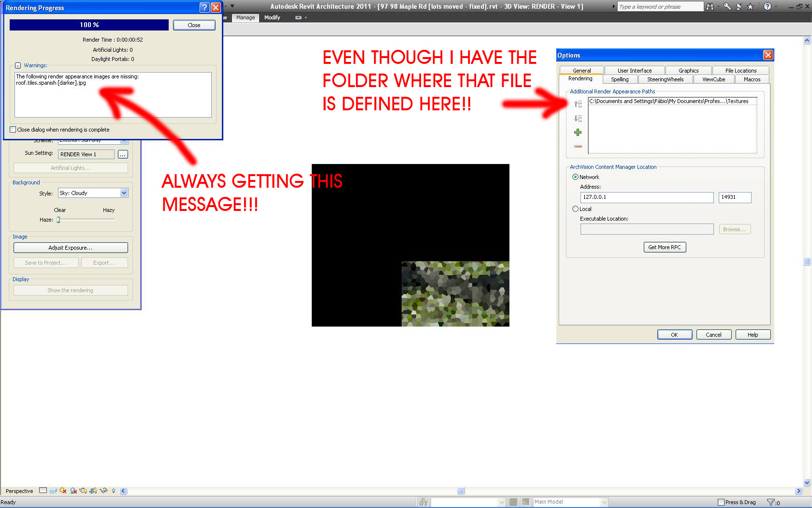Click the keyword search box
Viewport: 812px width, 508px height.
(x=660, y=6)
